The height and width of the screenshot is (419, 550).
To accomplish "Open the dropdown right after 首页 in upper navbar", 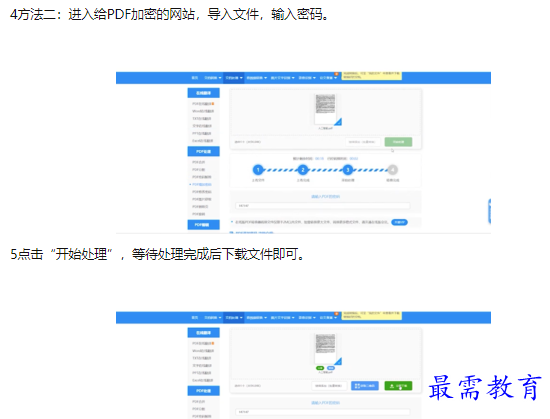I will (213, 78).
